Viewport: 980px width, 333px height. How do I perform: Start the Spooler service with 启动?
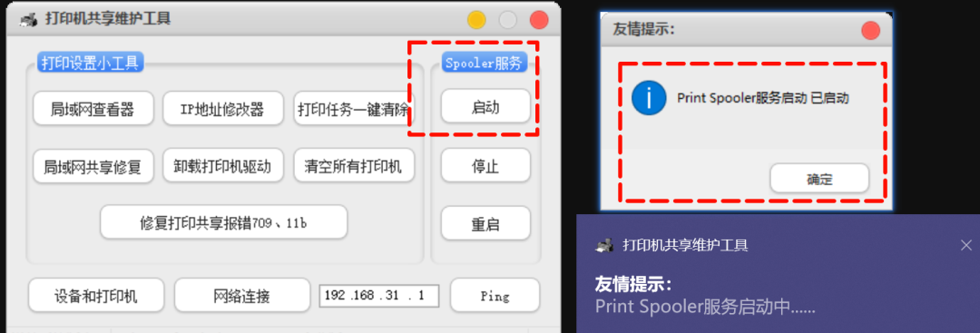(485, 107)
